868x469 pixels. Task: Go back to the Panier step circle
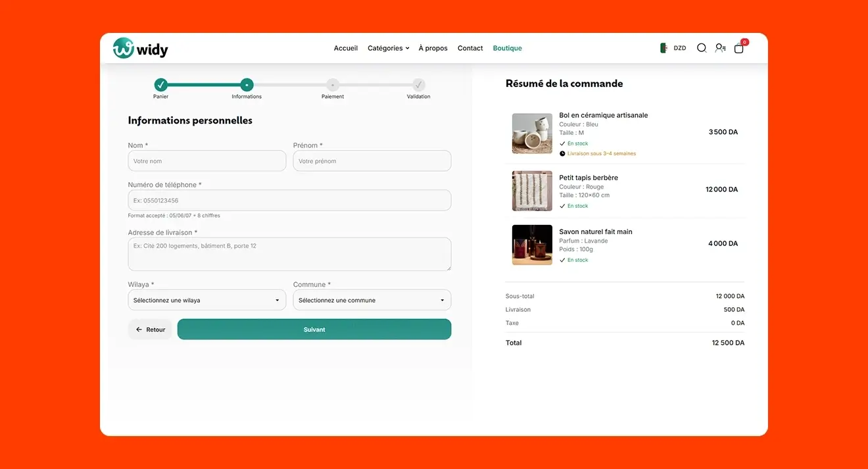coord(161,84)
